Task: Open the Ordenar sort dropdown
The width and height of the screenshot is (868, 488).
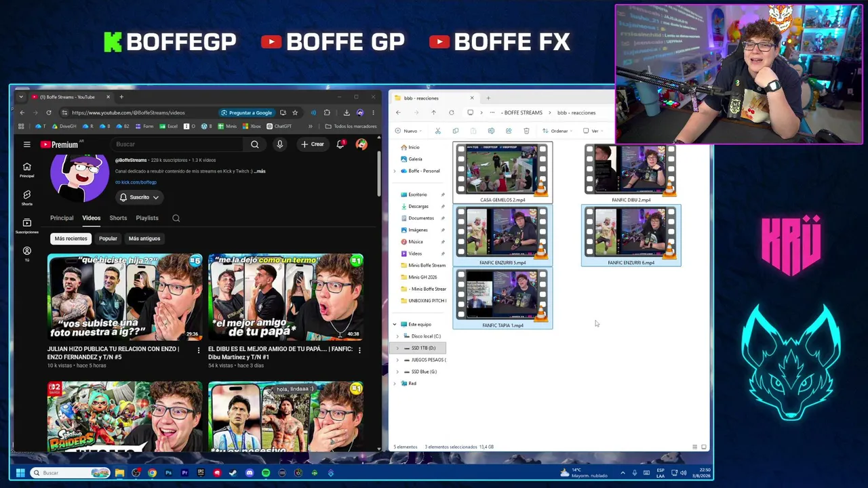Action: pyautogui.click(x=557, y=131)
